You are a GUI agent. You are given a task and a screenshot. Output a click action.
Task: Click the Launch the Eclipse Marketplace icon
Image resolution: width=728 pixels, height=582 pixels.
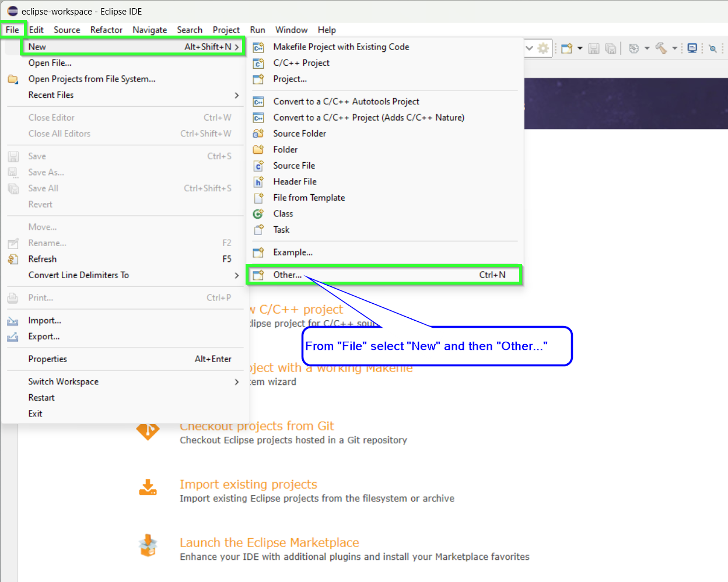point(148,546)
